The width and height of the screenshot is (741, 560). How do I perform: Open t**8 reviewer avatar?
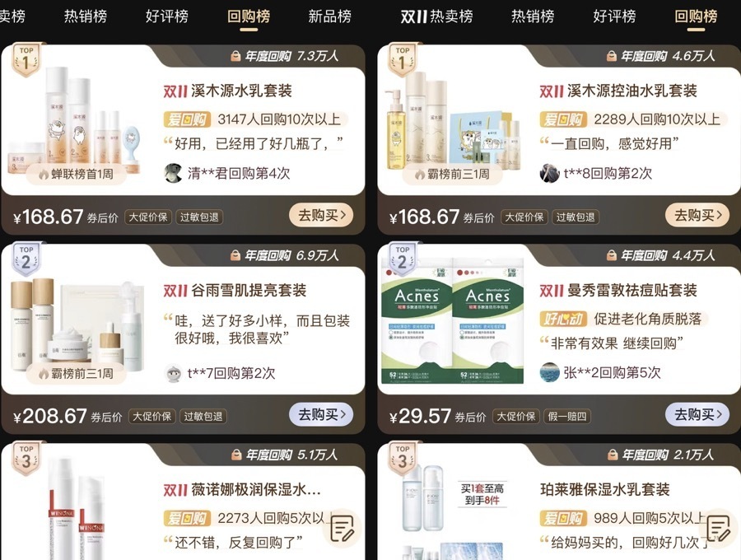(550, 174)
